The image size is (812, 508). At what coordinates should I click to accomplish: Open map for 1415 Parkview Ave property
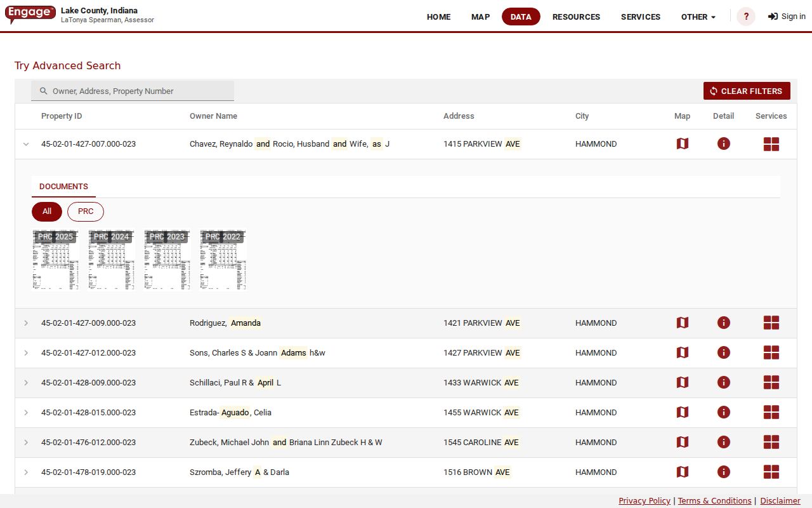coord(682,144)
